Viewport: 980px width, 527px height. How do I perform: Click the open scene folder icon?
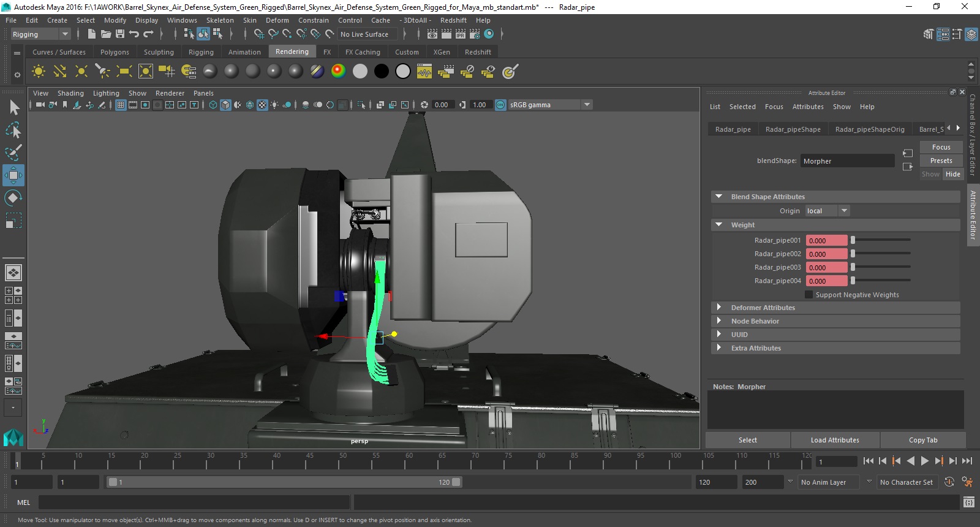(106, 34)
